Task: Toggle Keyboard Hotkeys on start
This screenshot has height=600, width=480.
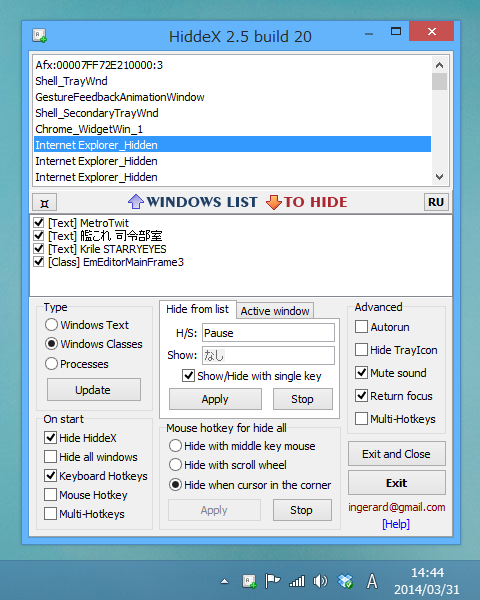Action: (96, 476)
